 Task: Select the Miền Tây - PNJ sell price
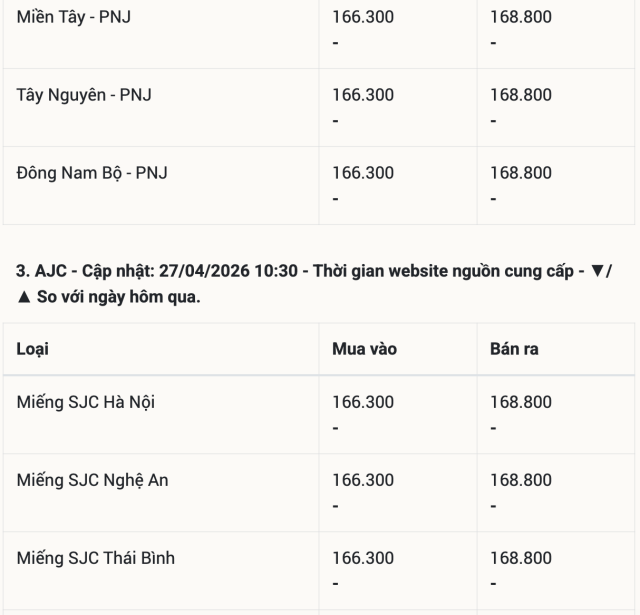pyautogui.click(x=520, y=17)
